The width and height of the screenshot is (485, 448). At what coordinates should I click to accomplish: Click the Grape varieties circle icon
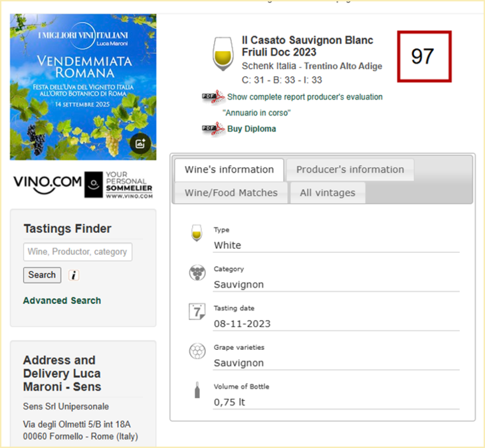coord(197,351)
